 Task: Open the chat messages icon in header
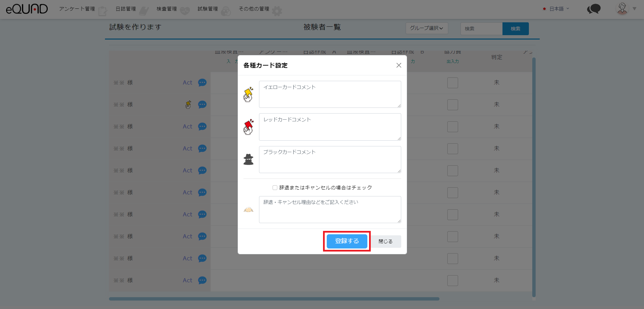click(594, 9)
